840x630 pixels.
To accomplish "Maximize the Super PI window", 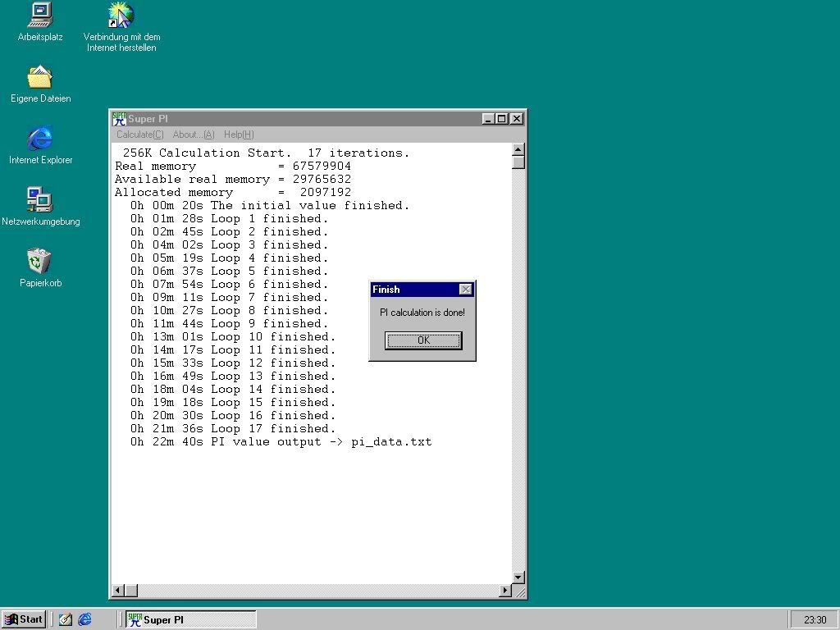I will tap(501, 119).
